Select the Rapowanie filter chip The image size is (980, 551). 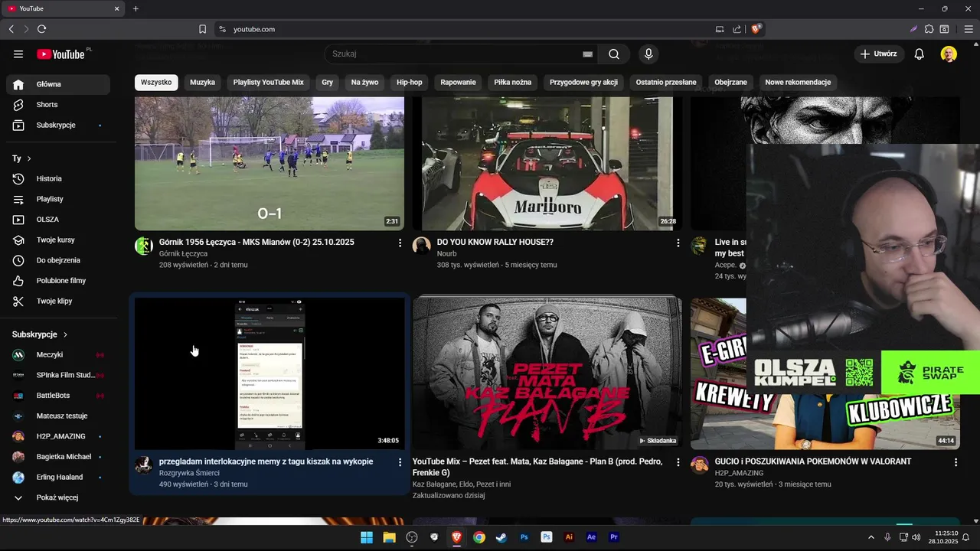click(x=459, y=82)
